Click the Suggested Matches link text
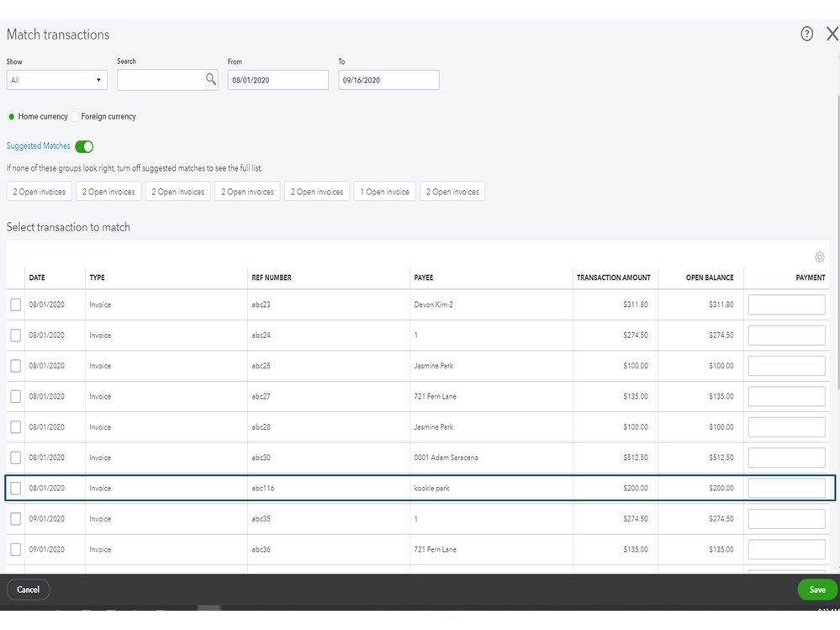Screen dimensions: 840x630 pos(39,146)
